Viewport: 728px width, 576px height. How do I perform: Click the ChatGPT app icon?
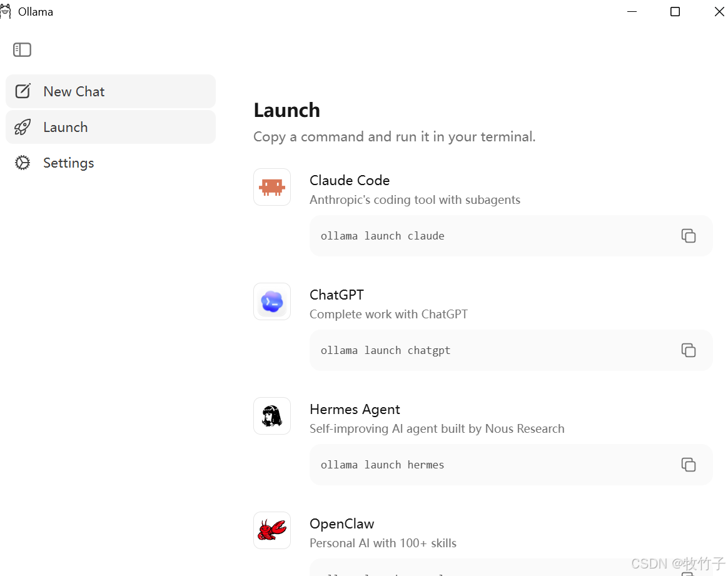click(x=272, y=301)
